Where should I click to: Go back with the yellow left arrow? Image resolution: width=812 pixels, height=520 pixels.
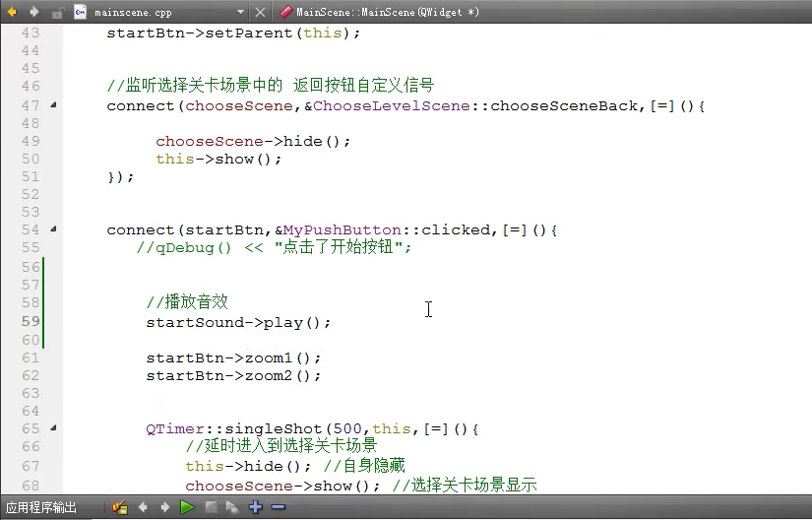12,12
